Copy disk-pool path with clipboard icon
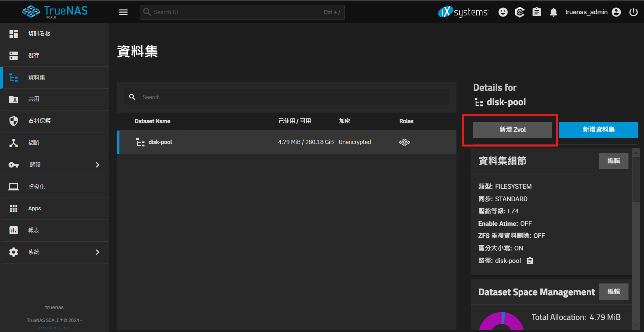Screen dimensions: 644x332 [x=530, y=261]
